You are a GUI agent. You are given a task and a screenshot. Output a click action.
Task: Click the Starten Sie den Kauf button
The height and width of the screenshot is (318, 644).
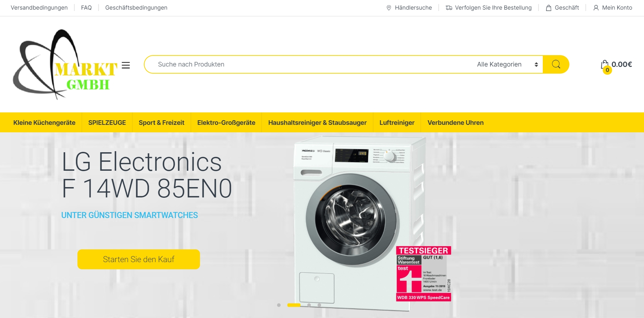(x=139, y=259)
